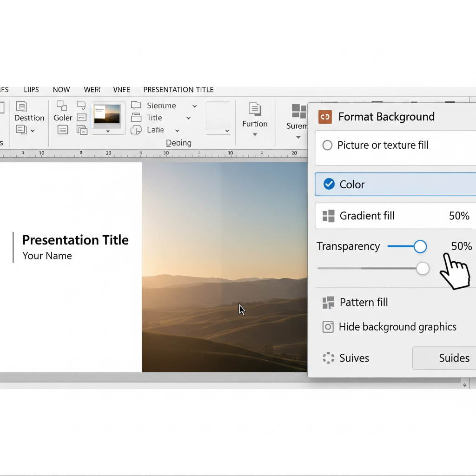The width and height of the screenshot is (476, 476).
Task: Click the Pattern fill icon
Action: (329, 303)
